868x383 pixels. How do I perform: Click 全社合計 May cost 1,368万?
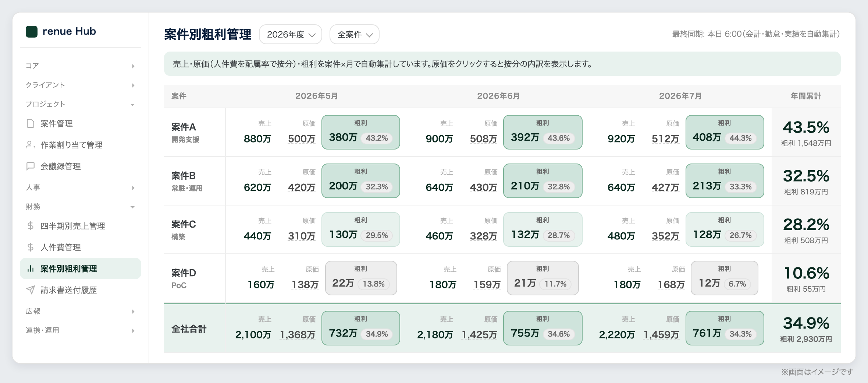(x=298, y=335)
